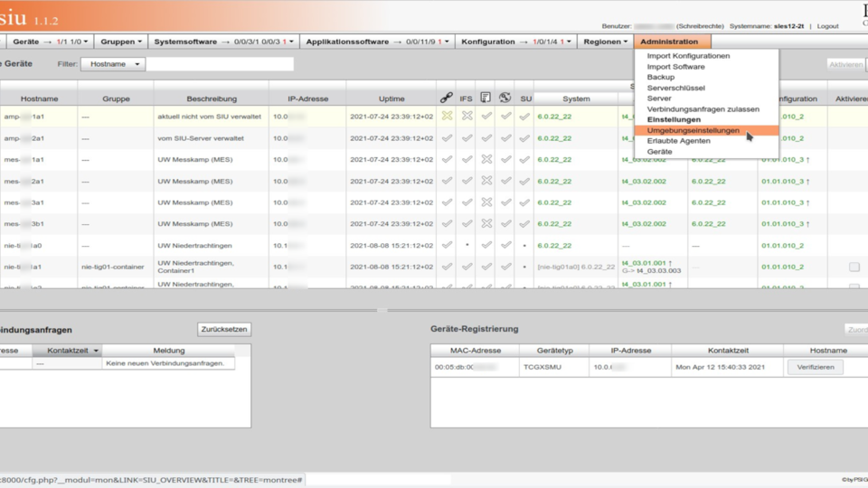The image size is (868, 488).
Task: Click the yellow X connection status in first row
Action: tap(447, 117)
